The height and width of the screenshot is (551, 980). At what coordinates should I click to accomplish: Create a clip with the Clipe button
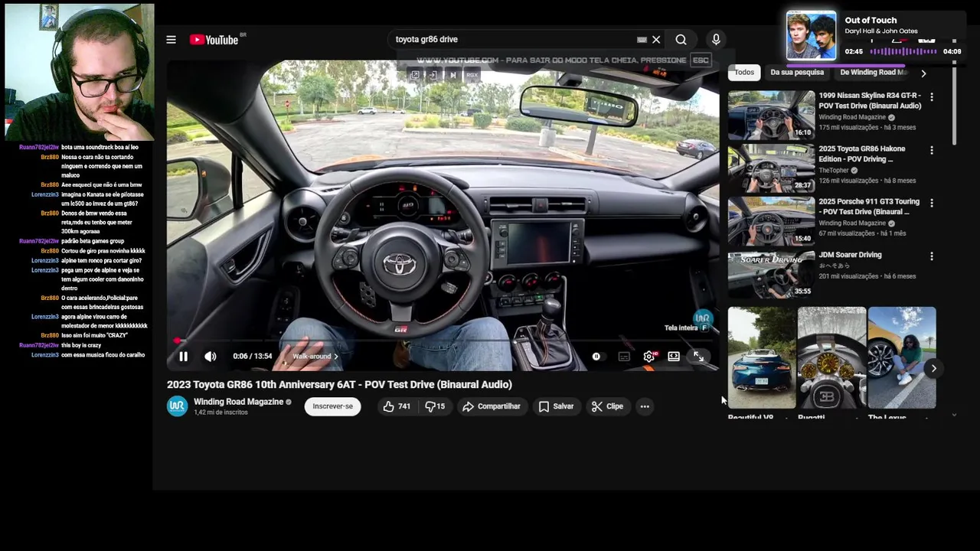click(607, 406)
